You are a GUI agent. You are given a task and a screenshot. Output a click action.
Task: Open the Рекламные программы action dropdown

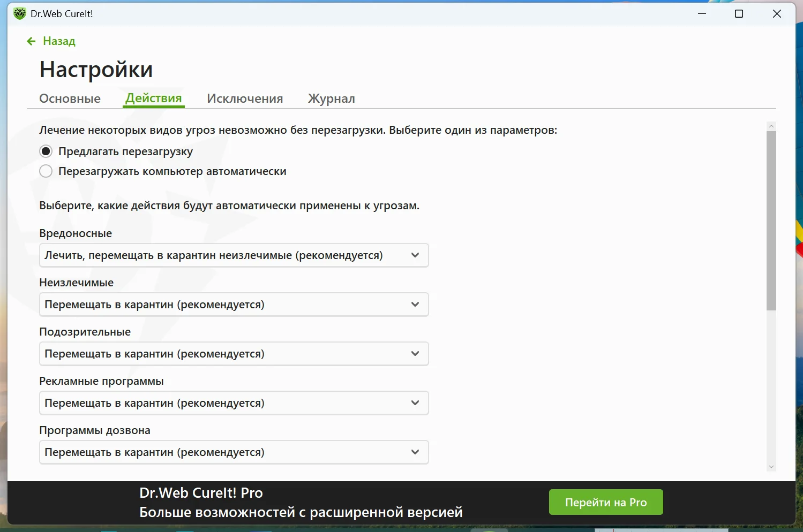click(x=234, y=403)
